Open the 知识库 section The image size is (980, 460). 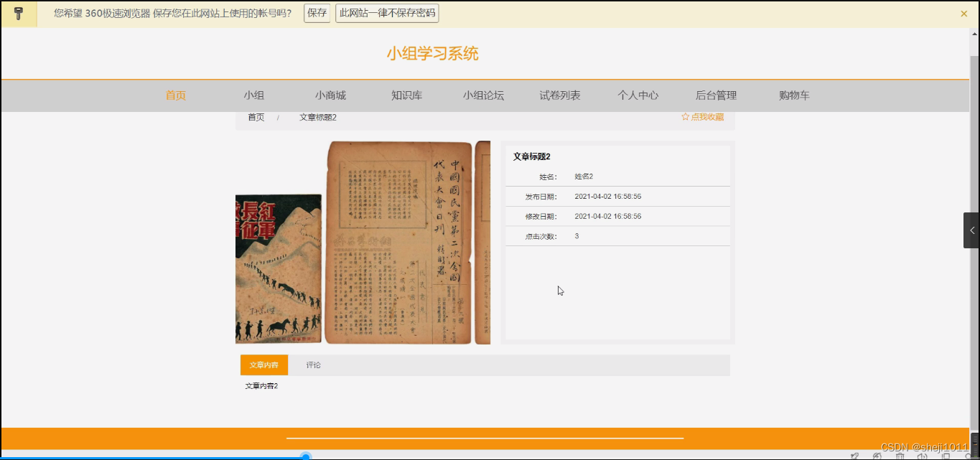pyautogui.click(x=406, y=95)
